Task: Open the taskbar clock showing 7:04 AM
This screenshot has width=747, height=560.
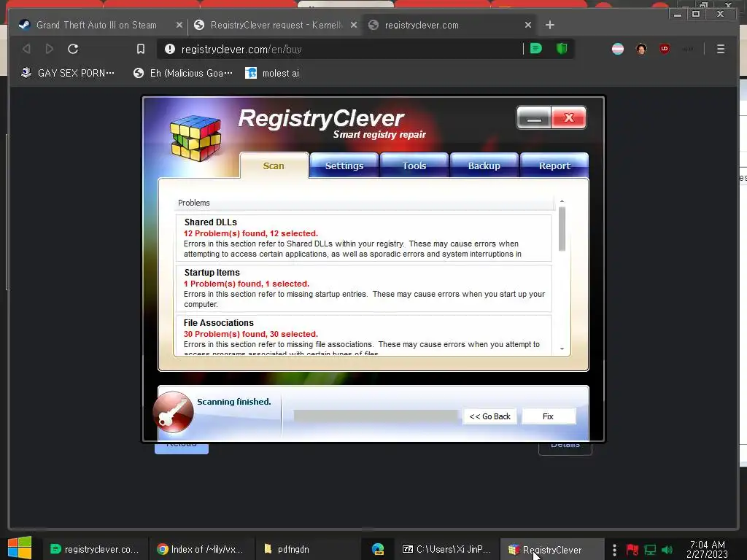Action: coord(708,549)
